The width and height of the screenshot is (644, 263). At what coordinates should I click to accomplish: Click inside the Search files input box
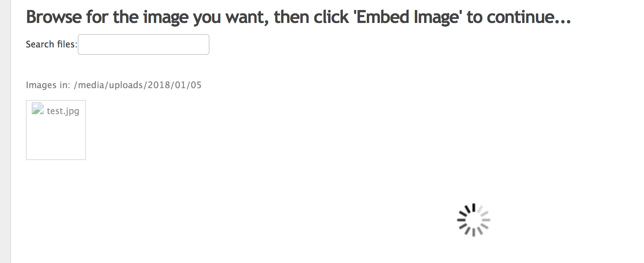(144, 44)
